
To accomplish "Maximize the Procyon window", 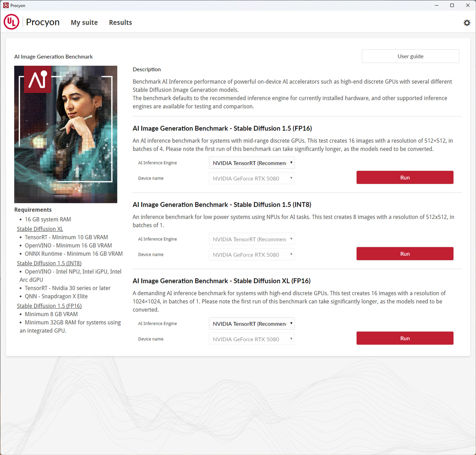I will coord(452,5).
